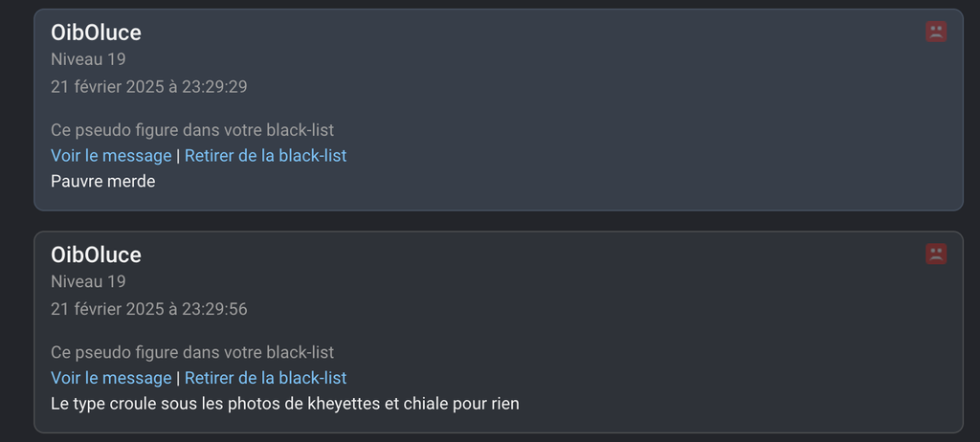Click the message text starting "Le type croule"

[x=284, y=404]
